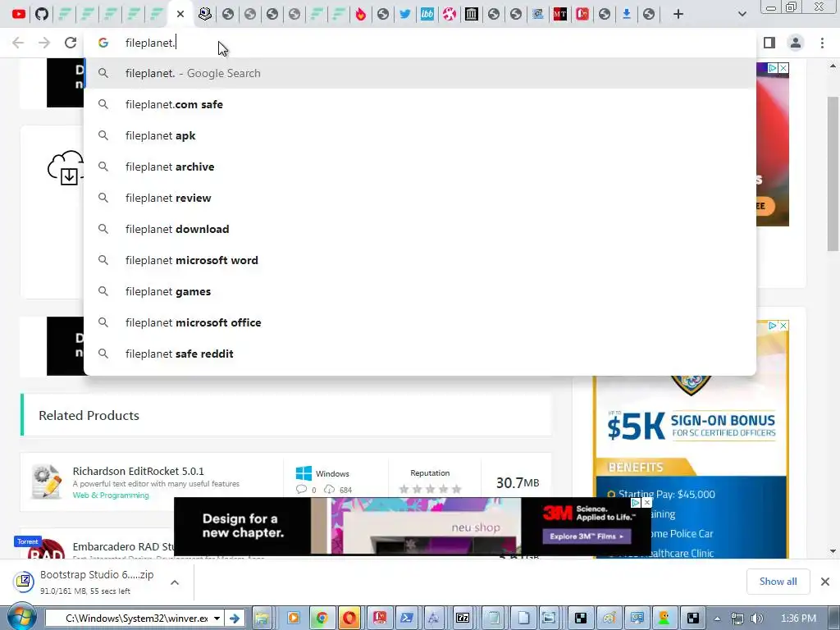Switch to the YouTube tab
840x630 pixels.
point(19,14)
